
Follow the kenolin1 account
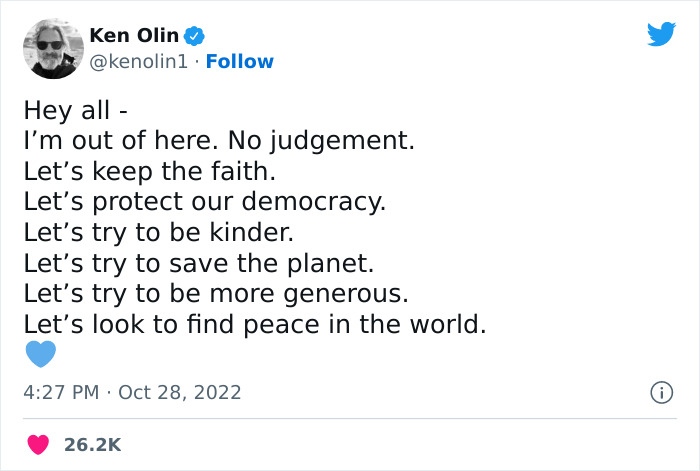click(x=239, y=61)
